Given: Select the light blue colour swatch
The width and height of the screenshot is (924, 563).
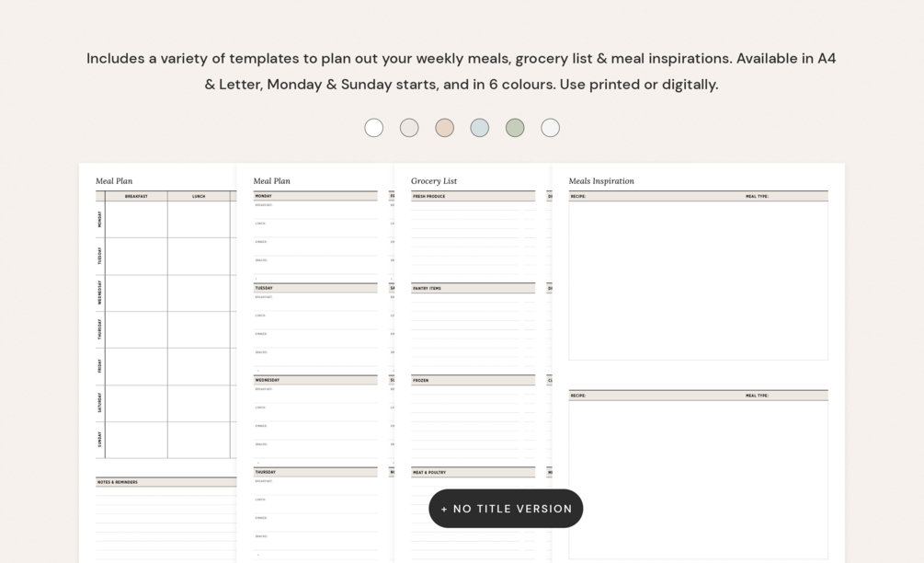Looking at the screenshot, I should click(x=480, y=128).
